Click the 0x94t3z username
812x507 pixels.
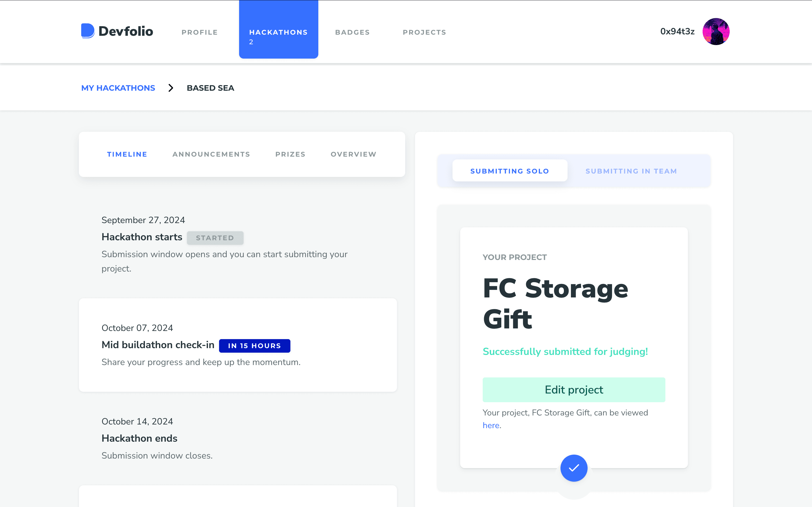point(677,32)
